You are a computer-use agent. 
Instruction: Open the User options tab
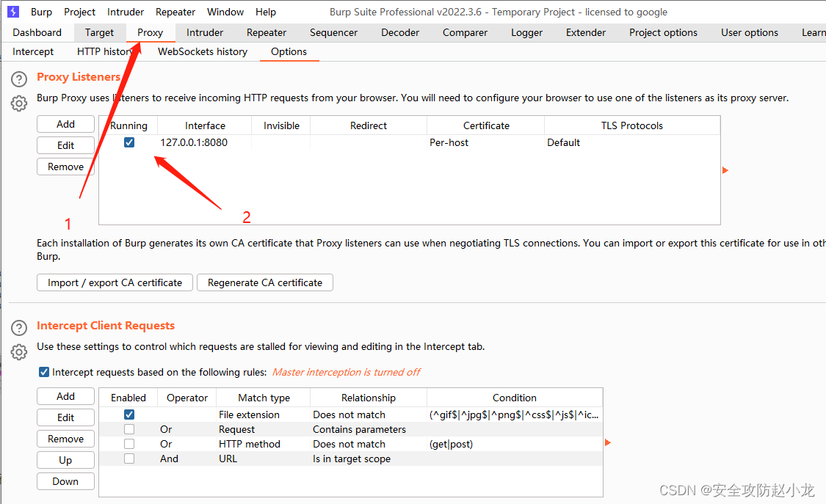(750, 32)
